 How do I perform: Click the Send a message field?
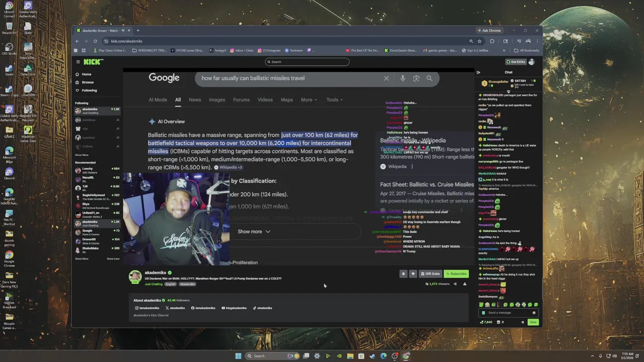point(508,313)
